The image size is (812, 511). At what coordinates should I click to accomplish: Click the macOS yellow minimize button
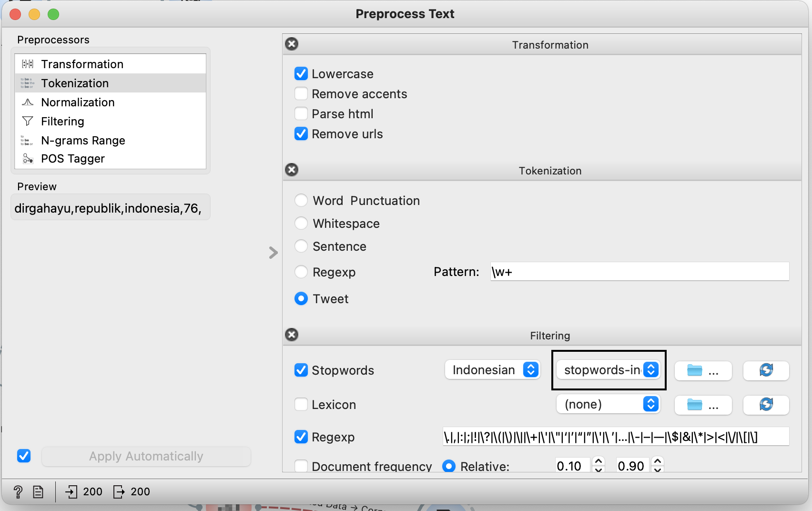point(34,14)
